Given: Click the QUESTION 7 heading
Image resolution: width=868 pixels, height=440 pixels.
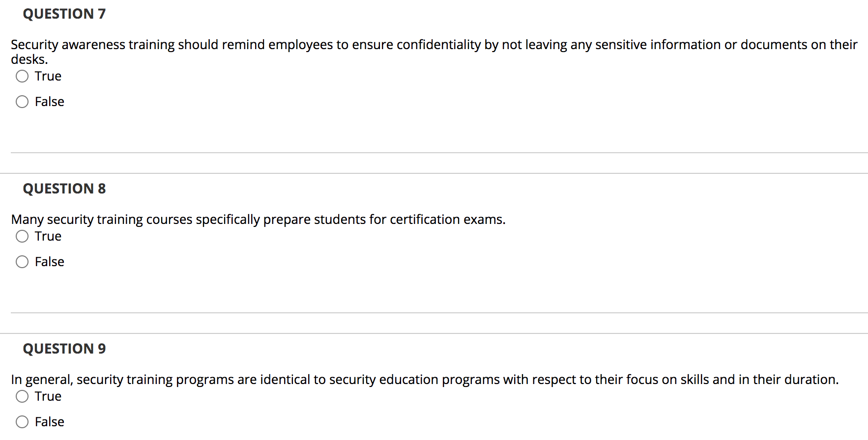Looking at the screenshot, I should tap(64, 14).
